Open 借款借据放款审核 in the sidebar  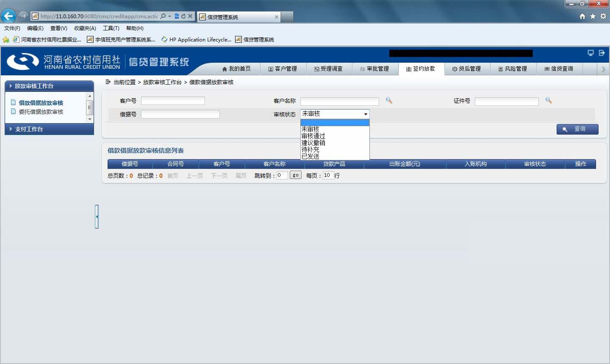pyautogui.click(x=41, y=103)
